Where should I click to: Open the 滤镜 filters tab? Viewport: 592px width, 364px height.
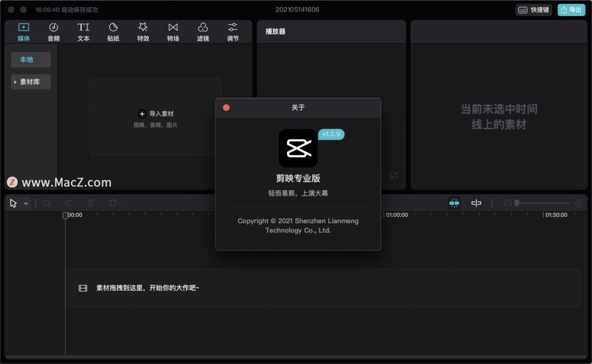pos(202,32)
